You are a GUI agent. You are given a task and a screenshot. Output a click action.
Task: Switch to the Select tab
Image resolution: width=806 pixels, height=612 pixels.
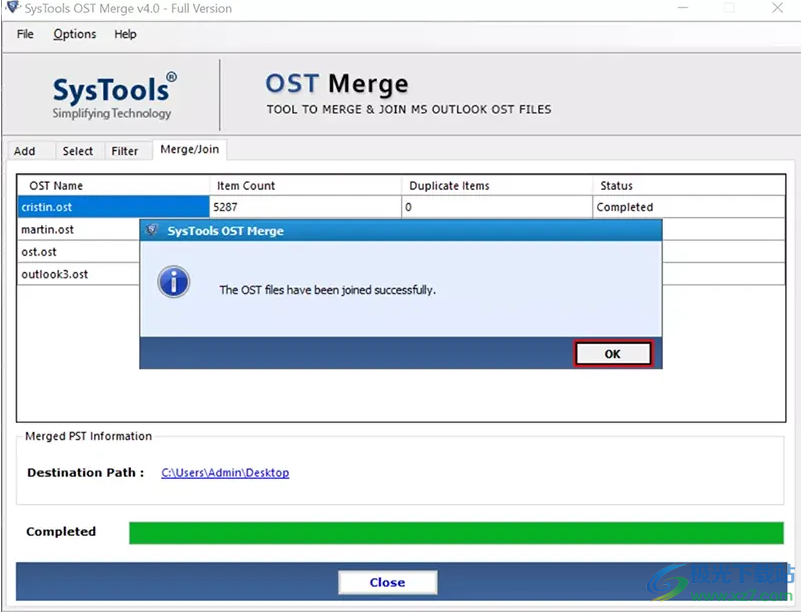click(77, 151)
